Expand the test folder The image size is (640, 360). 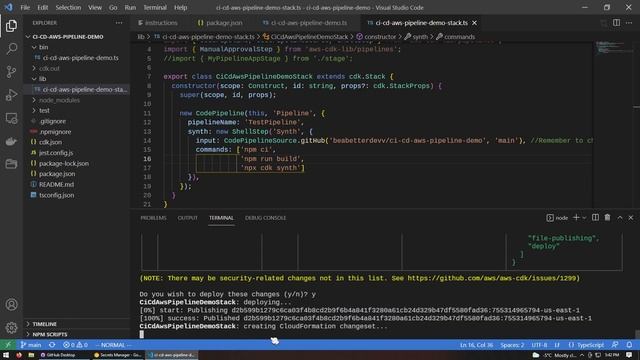(76, 110)
